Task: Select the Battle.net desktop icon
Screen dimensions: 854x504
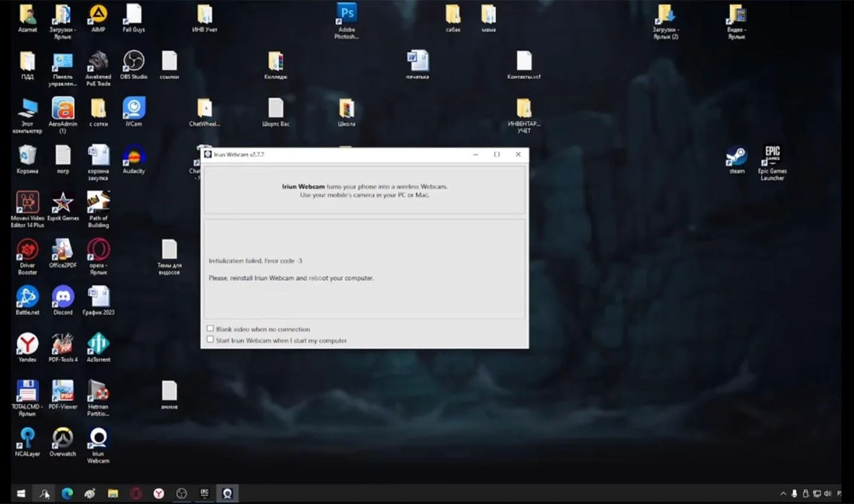Action: click(x=27, y=301)
